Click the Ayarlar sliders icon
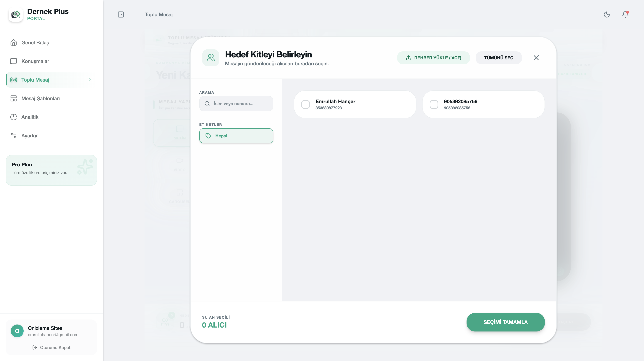This screenshot has height=361, width=644. (x=13, y=135)
